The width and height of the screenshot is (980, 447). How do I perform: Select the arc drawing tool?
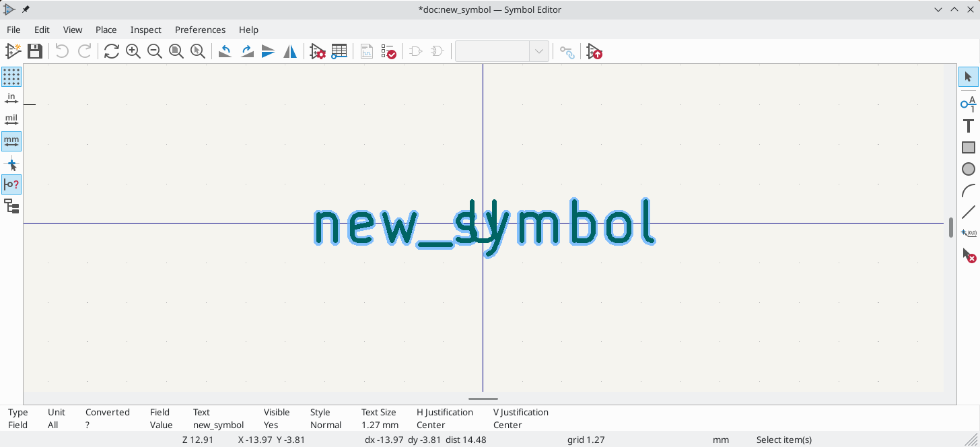967,191
